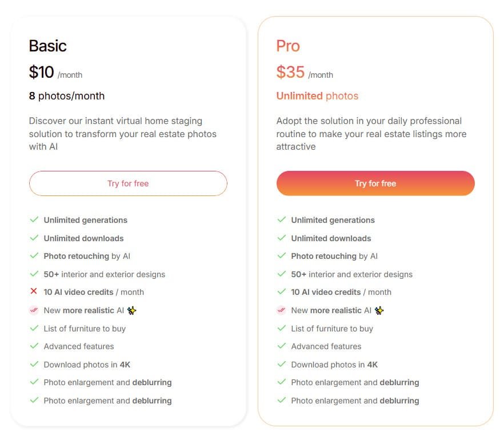The width and height of the screenshot is (504, 436).
Task: Click the orange Try for free button under Pro
Action: click(375, 183)
